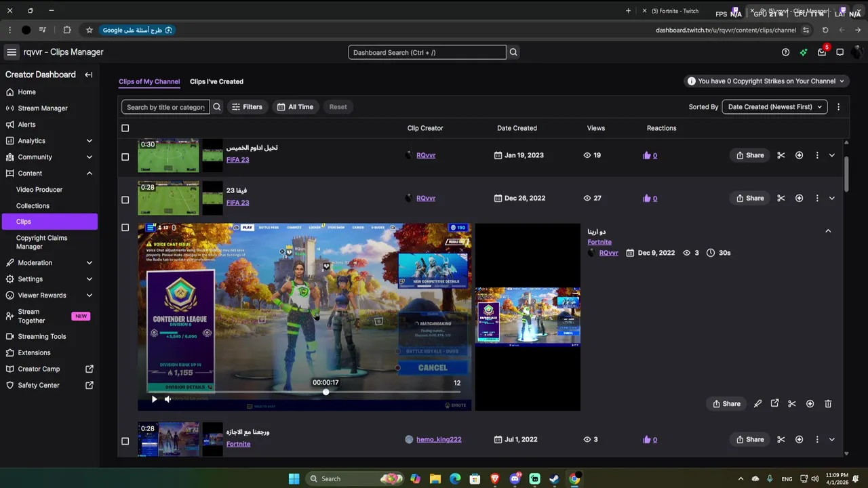Click the Reset filters button
Screen dimensions: 868x488
pyautogui.click(x=338, y=107)
